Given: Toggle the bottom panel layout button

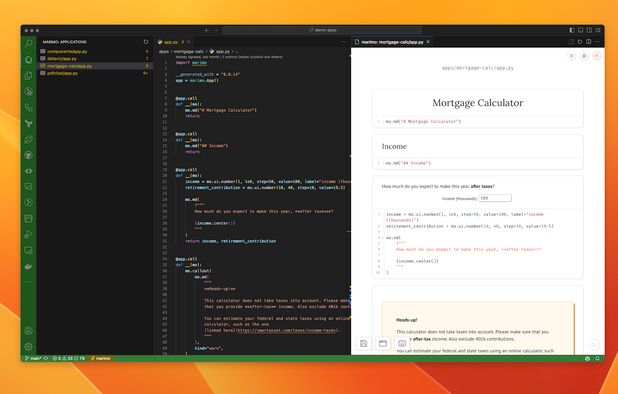Looking at the screenshot, I should pos(581,30).
